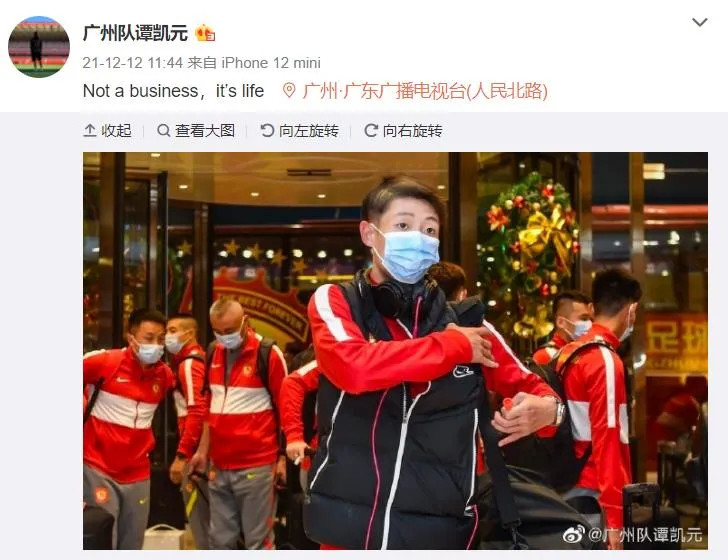Click the user's profile avatar
Image resolution: width=728 pixels, height=560 pixels.
click(x=39, y=46)
